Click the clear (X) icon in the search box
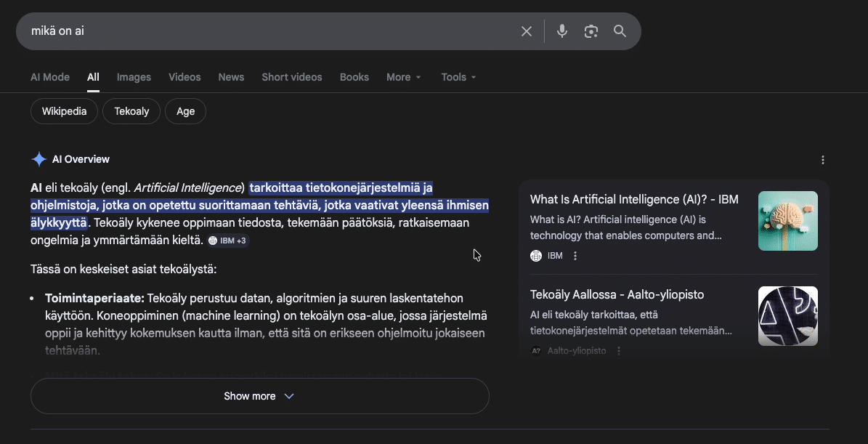The image size is (868, 444). 526,31
